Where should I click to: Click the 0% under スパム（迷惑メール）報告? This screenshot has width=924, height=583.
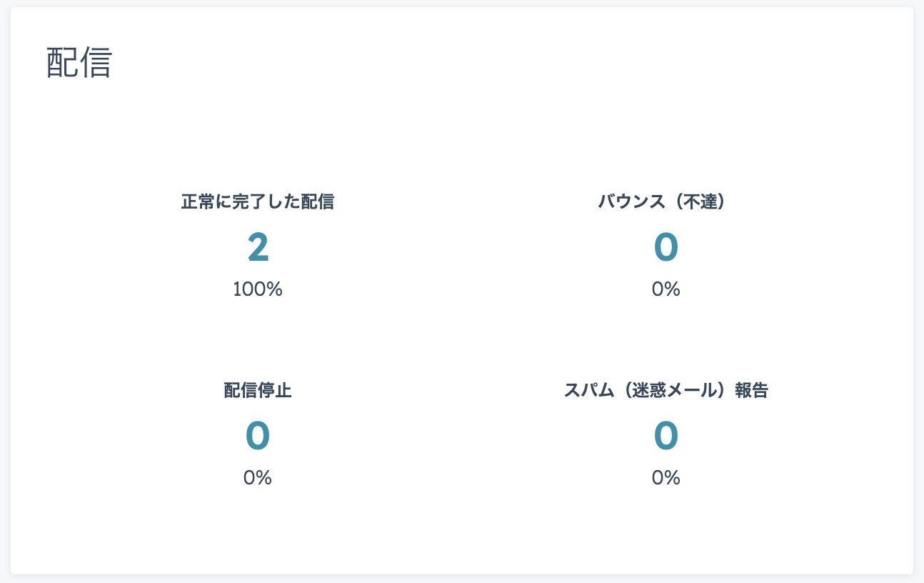coord(666,478)
